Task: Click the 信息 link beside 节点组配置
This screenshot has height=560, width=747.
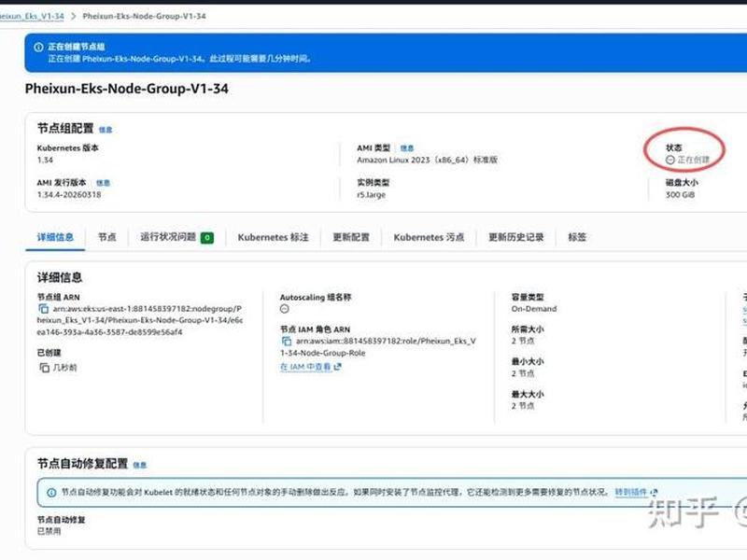Action: [x=106, y=130]
